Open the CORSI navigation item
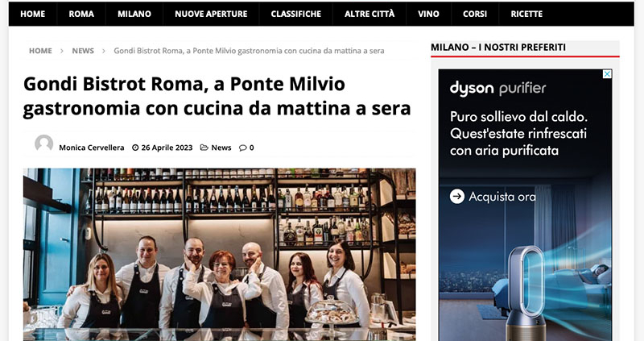644x341 pixels. [x=475, y=14]
